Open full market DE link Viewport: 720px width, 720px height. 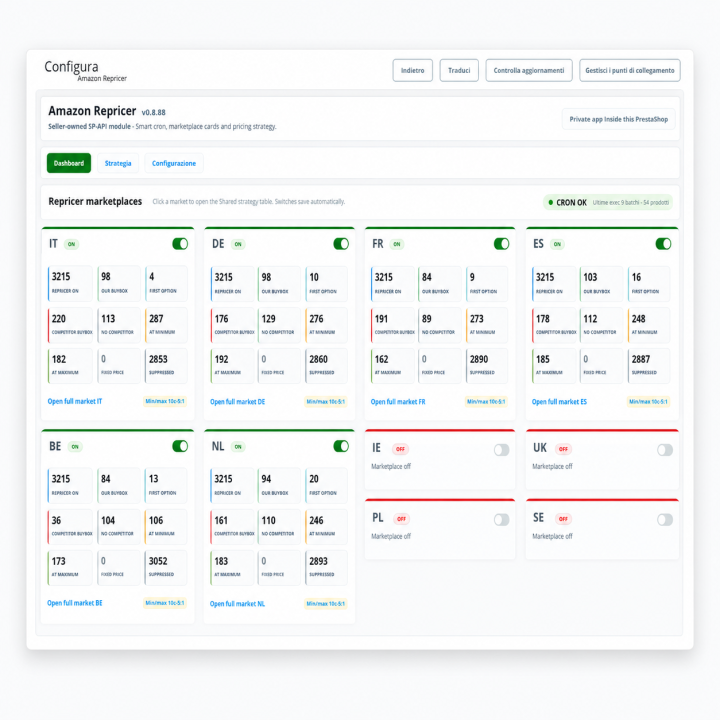[237, 402]
